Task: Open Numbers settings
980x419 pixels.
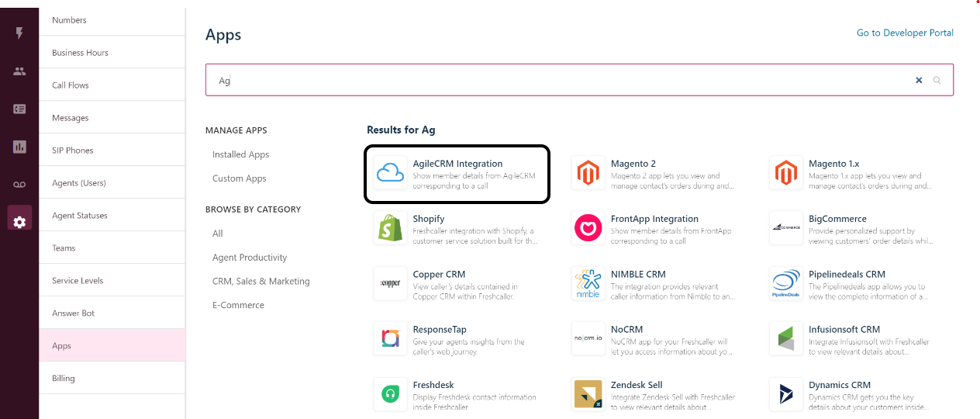Action: (112, 20)
